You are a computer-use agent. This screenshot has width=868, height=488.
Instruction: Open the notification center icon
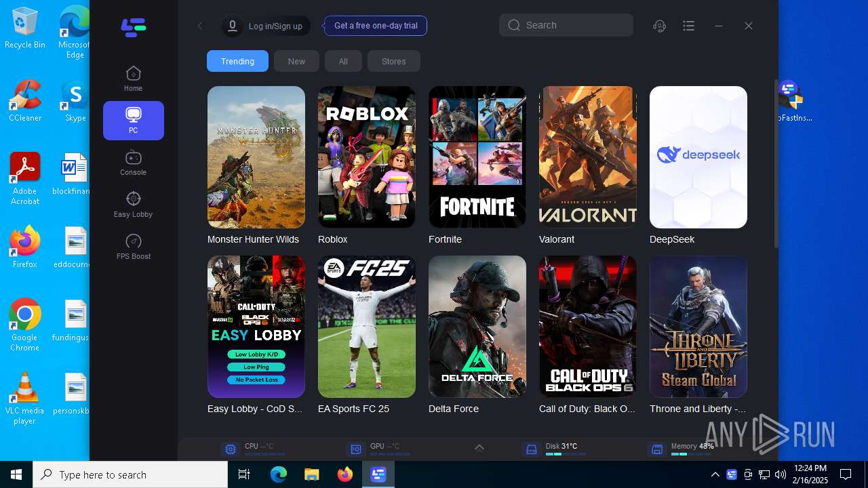846,474
